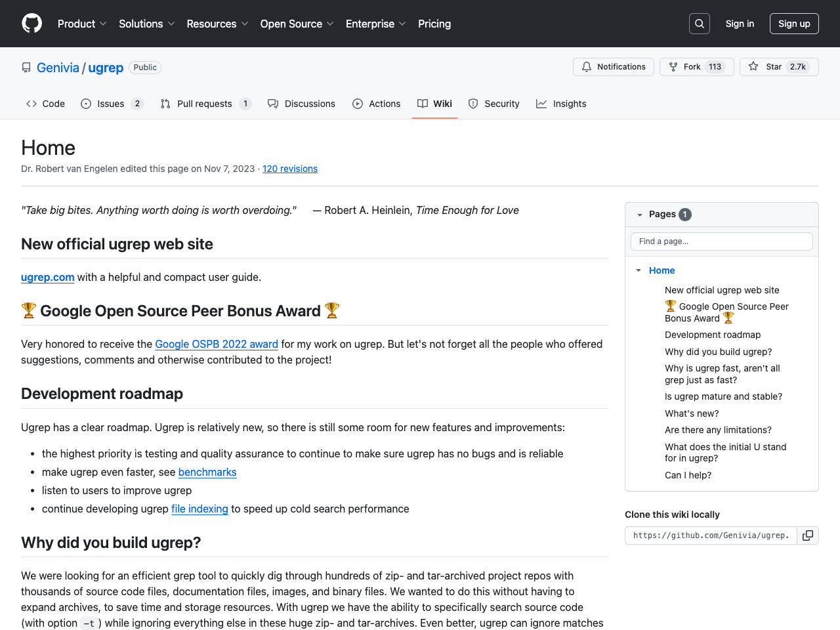Click the Wiki book icon
The width and height of the screenshot is (840, 630).
pos(423,104)
